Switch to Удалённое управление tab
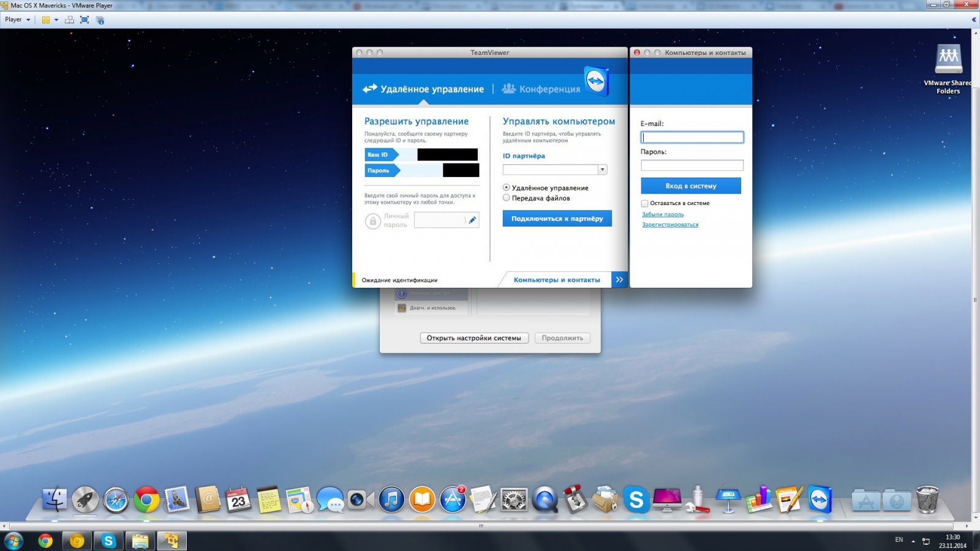This screenshot has height=551, width=980. click(423, 89)
